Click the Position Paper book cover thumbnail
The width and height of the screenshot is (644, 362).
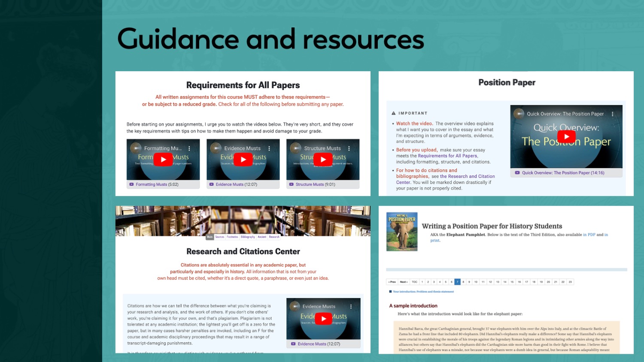402,231
